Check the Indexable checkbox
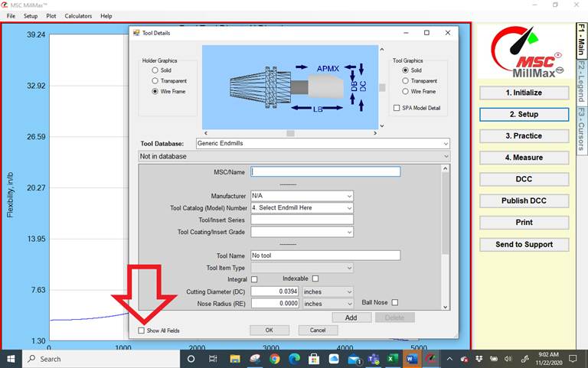The image size is (588, 368). click(315, 278)
